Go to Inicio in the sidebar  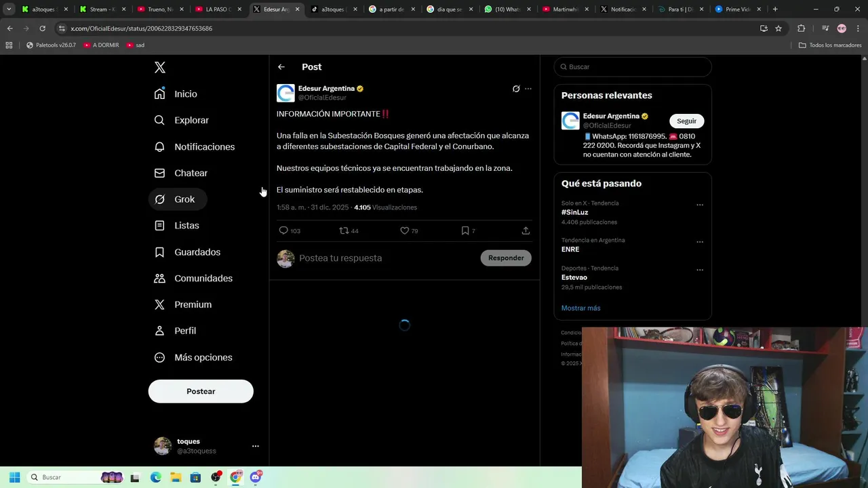pyautogui.click(x=176, y=94)
